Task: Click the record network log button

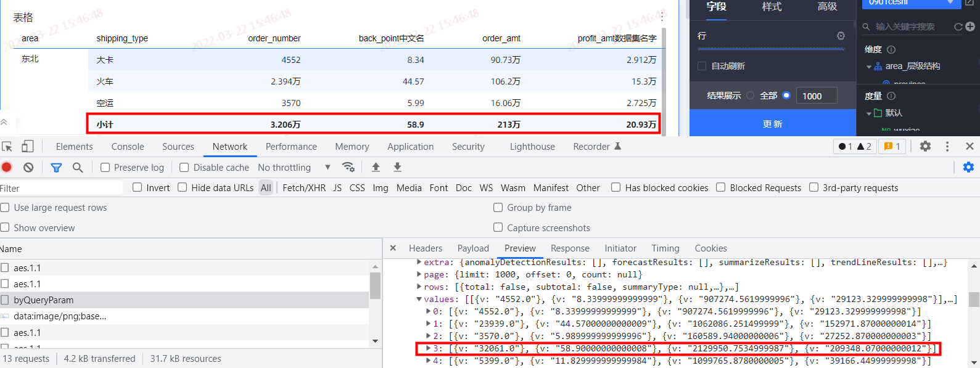Action: [x=7, y=167]
